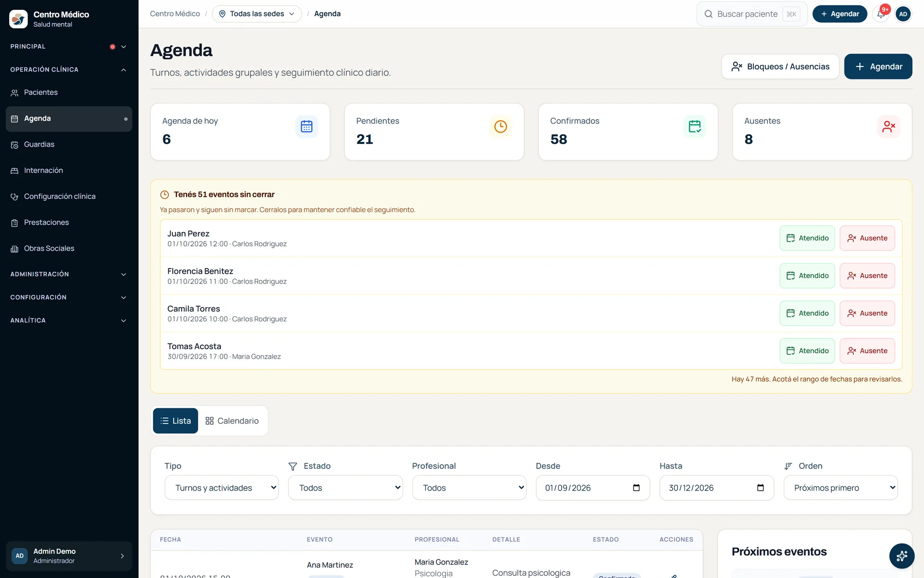Open Configuración clínica in the sidebar
Viewport: 924px width, 578px height.
[69, 197]
